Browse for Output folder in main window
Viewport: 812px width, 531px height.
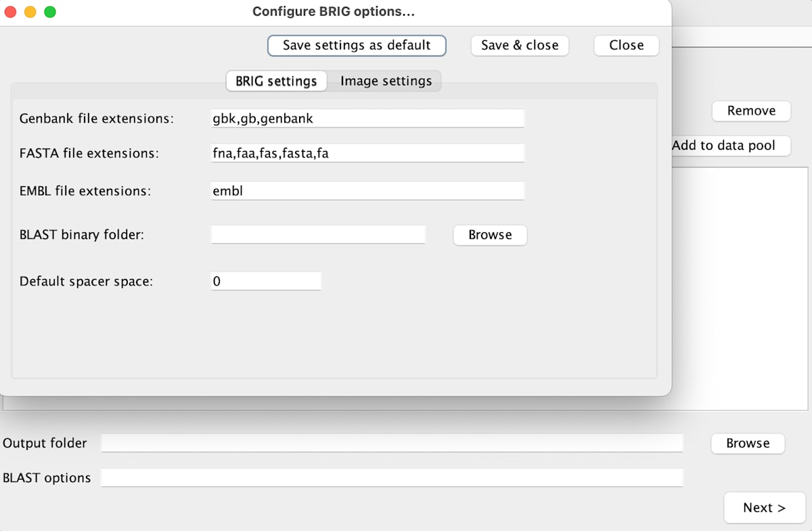tap(748, 444)
